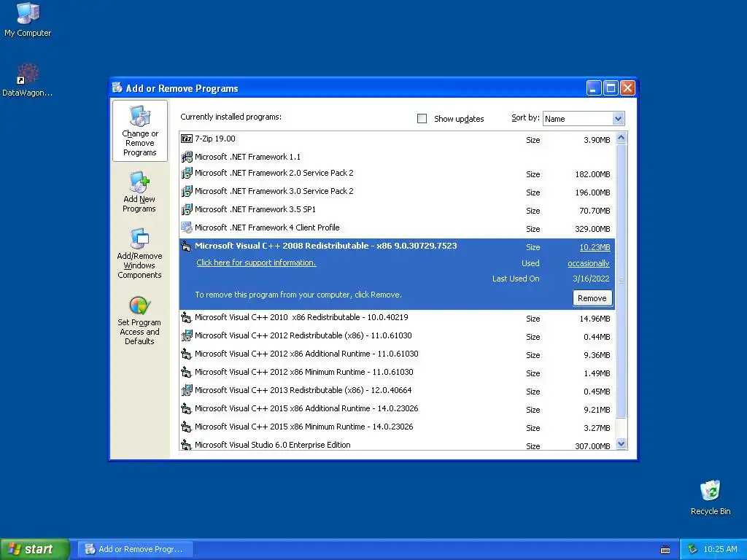The height and width of the screenshot is (560, 747).
Task: Select Microsoft Visual Studio 6.0 Enterprise Edition
Action: point(397,444)
